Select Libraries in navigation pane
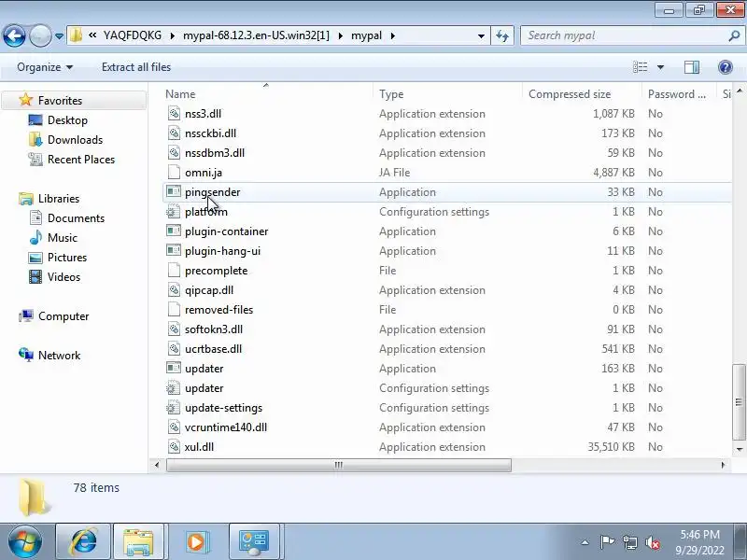The image size is (747, 560). click(x=59, y=199)
